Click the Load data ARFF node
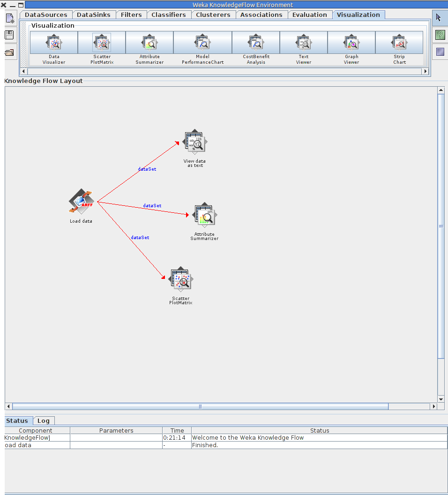This screenshot has width=448, height=495. coord(81,202)
